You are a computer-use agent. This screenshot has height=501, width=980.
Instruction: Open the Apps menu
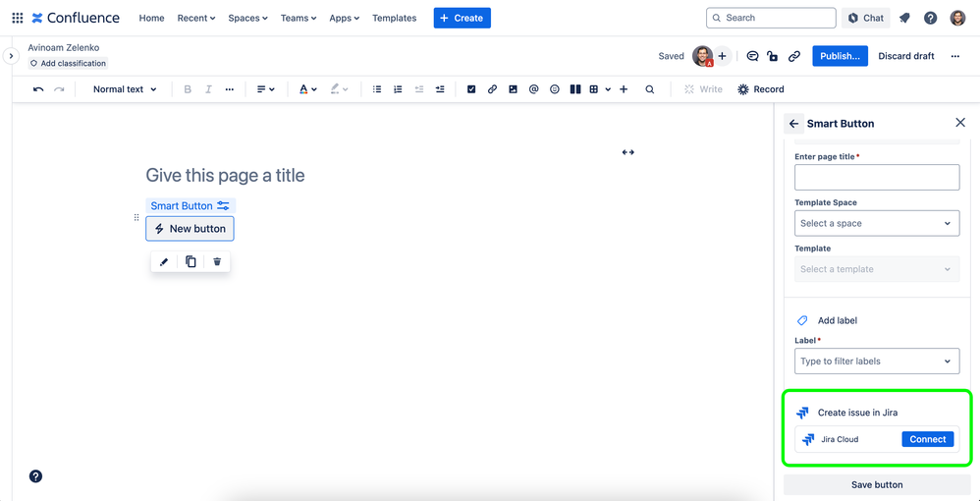(x=345, y=18)
